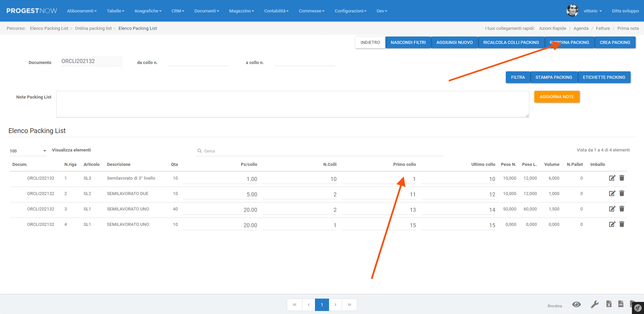Click the Note Packing List text area
The image size is (644, 314).
(292, 104)
